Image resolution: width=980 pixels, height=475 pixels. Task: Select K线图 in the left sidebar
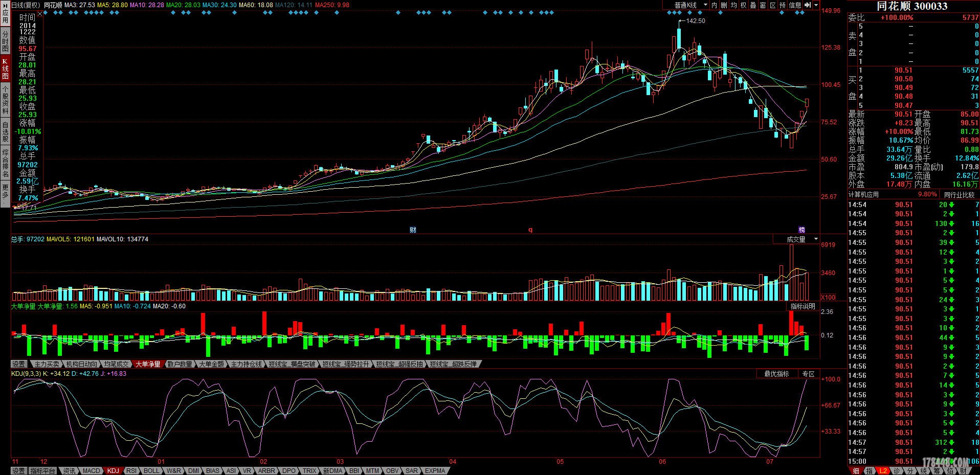[x=5, y=68]
